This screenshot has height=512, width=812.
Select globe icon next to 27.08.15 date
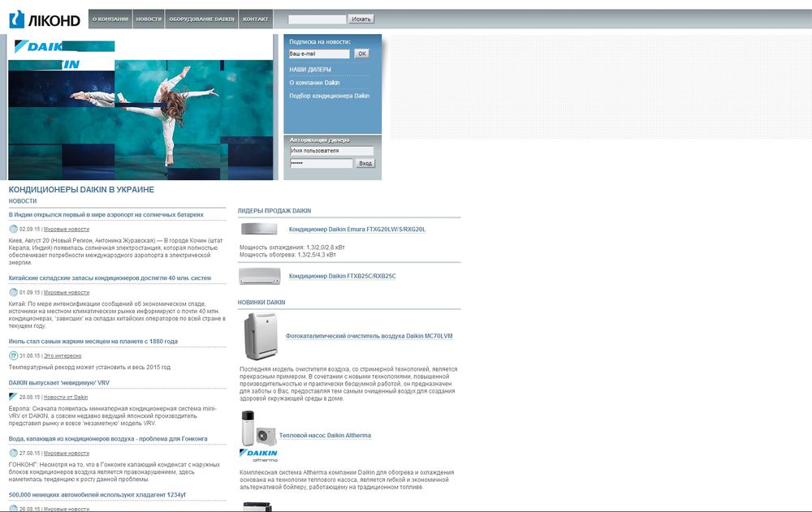(x=14, y=453)
